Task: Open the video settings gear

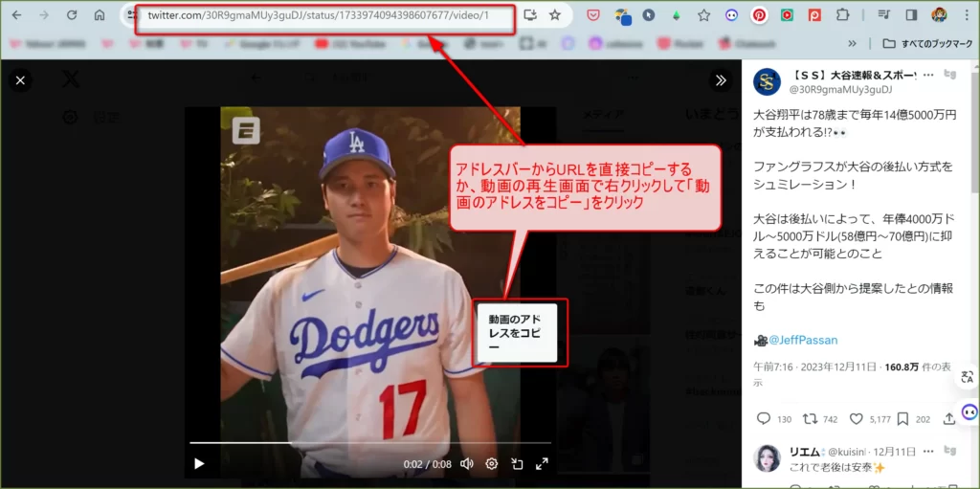Action: [491, 463]
